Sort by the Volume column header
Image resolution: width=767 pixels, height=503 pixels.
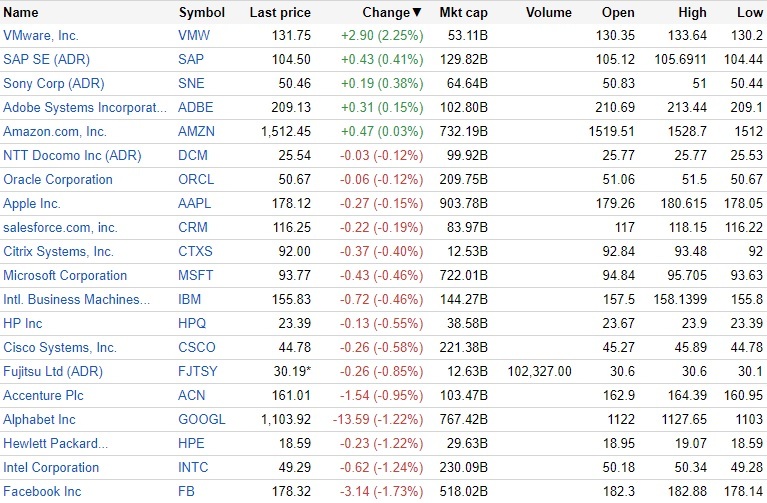pos(547,13)
